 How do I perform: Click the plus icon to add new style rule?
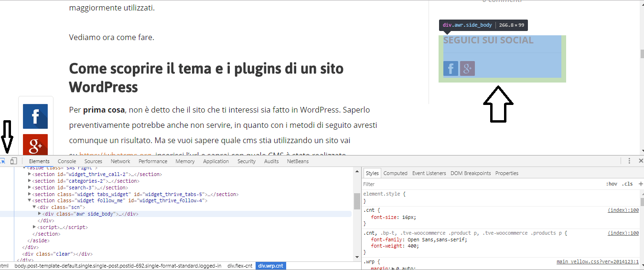[x=641, y=184]
